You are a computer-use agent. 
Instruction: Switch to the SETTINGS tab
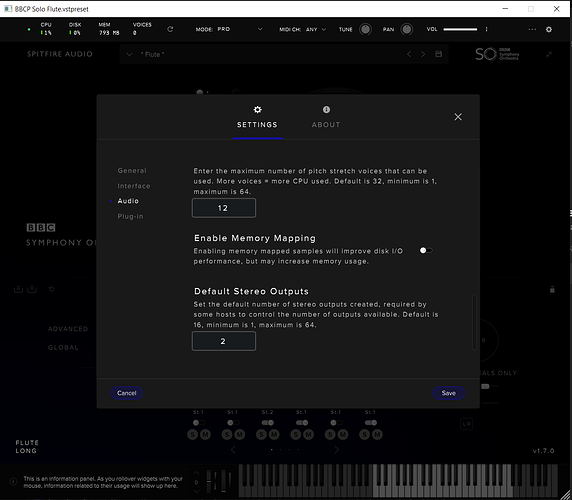[x=257, y=124]
